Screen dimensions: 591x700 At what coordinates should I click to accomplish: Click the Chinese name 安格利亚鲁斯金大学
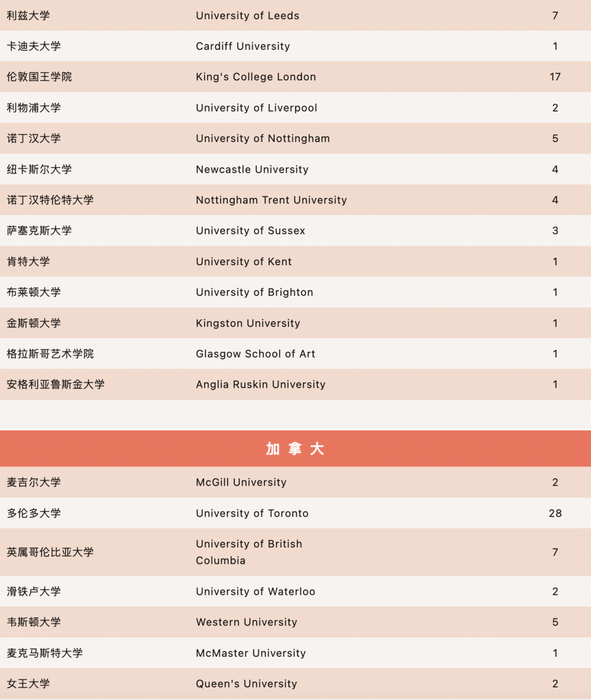pyautogui.click(x=55, y=384)
